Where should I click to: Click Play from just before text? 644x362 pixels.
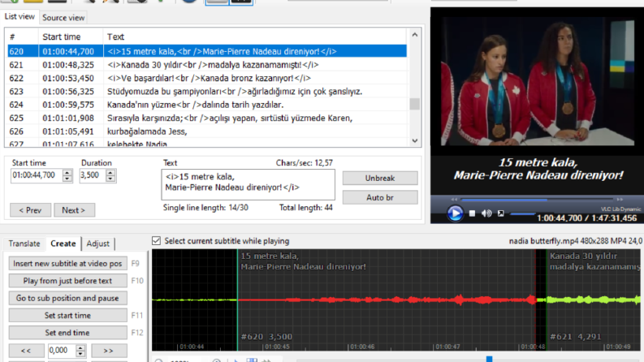click(67, 281)
